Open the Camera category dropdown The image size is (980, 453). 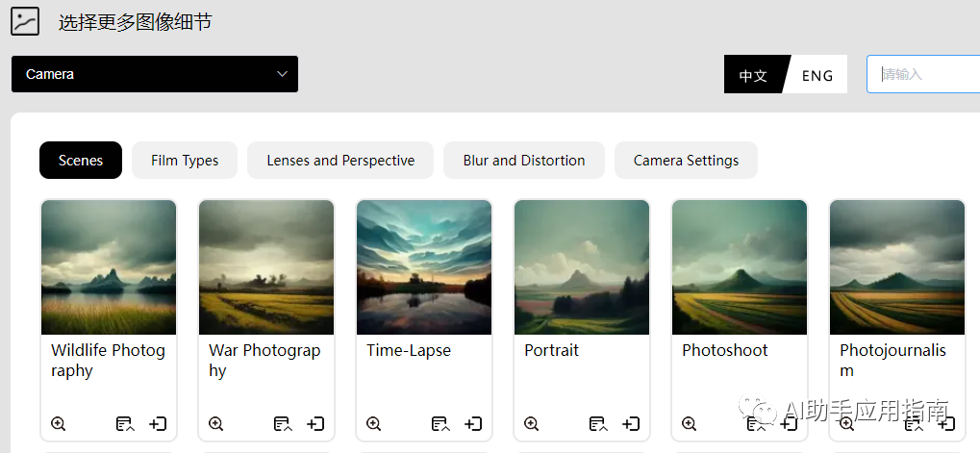(x=155, y=74)
